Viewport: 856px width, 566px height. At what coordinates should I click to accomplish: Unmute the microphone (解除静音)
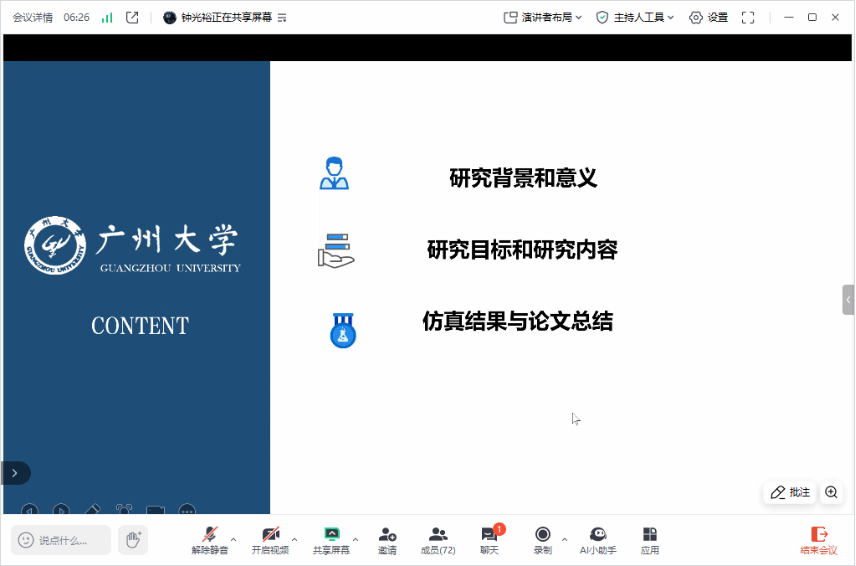(x=209, y=539)
